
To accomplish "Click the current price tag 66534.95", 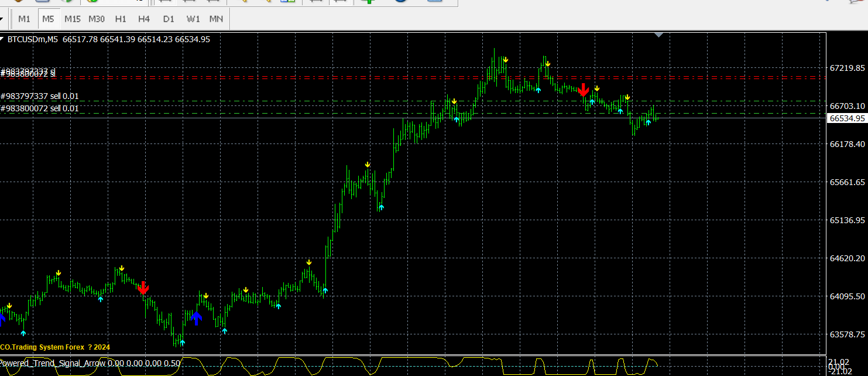I will click(847, 118).
